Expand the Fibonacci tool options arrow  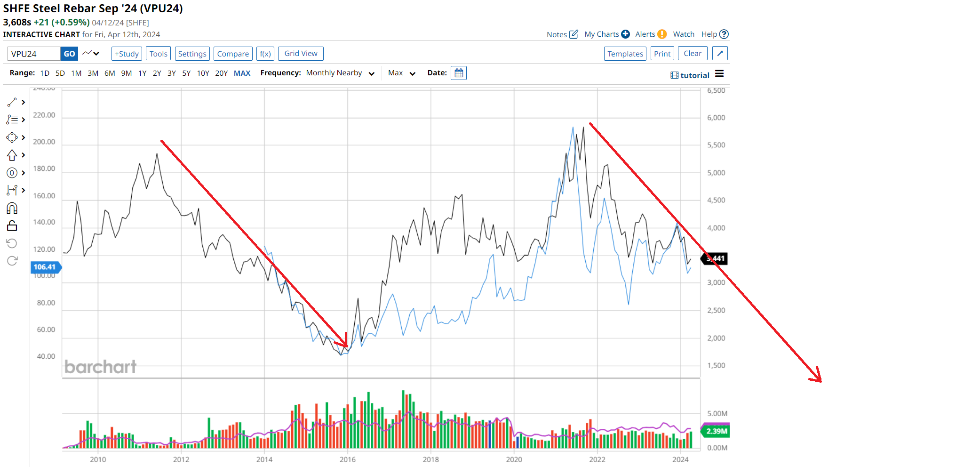[x=24, y=120]
